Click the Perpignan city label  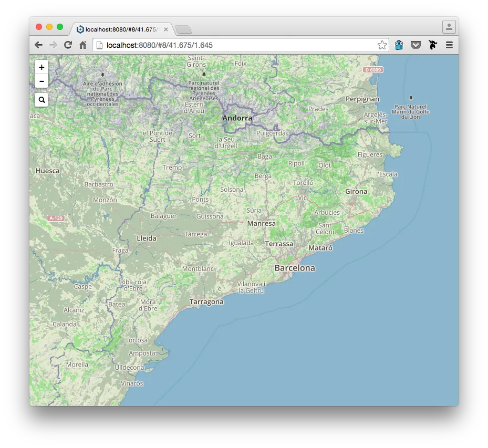coord(362,99)
